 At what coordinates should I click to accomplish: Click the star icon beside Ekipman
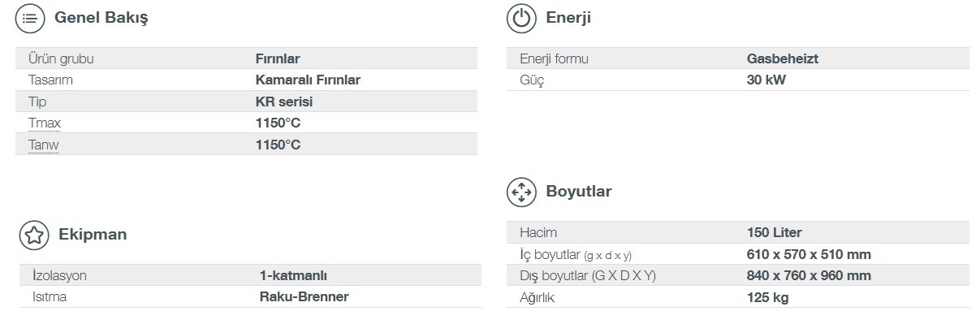(34, 235)
